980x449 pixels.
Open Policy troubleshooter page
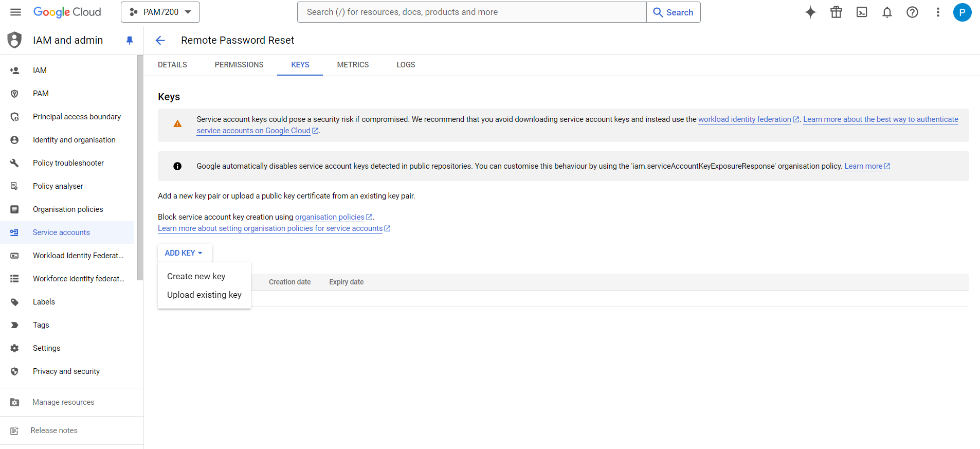pyautogui.click(x=67, y=163)
